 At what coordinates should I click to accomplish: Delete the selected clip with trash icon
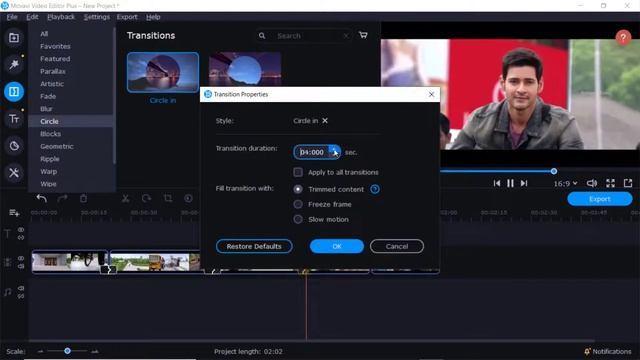83,198
